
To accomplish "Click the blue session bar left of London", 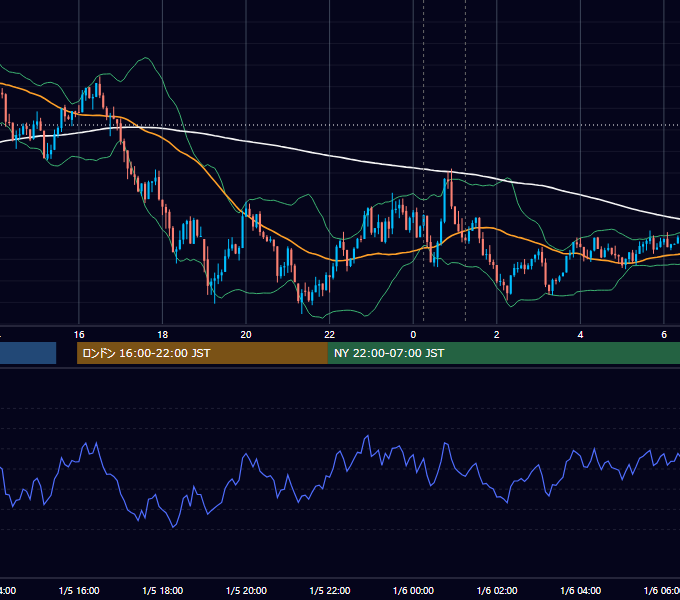I will coord(28,353).
